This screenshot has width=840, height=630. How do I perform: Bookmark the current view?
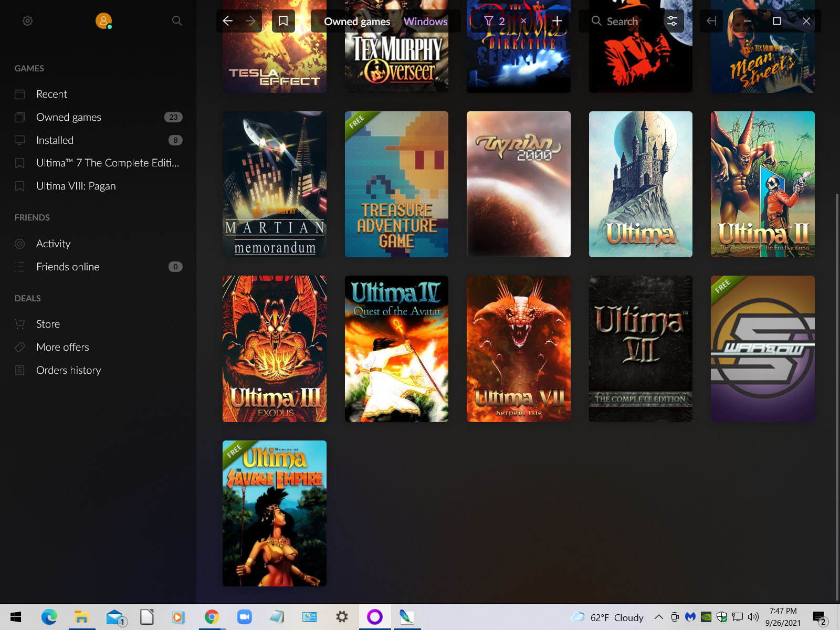pyautogui.click(x=283, y=21)
